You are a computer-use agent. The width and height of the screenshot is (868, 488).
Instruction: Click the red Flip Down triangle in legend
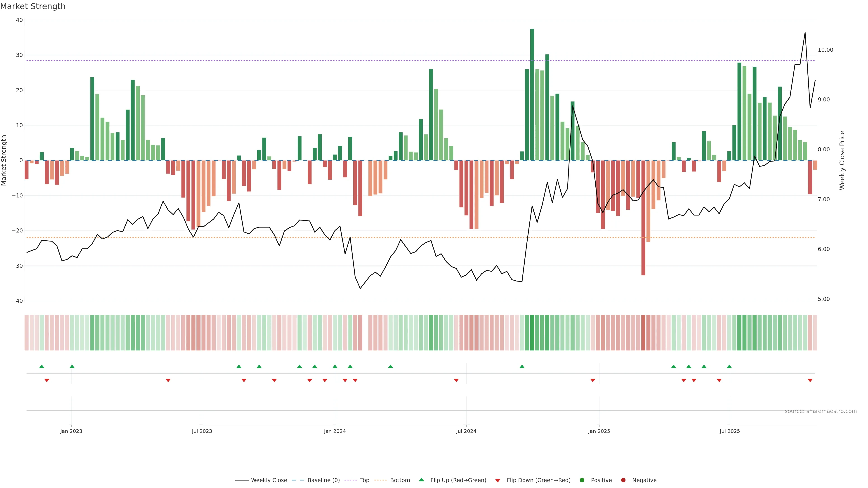coord(498,480)
